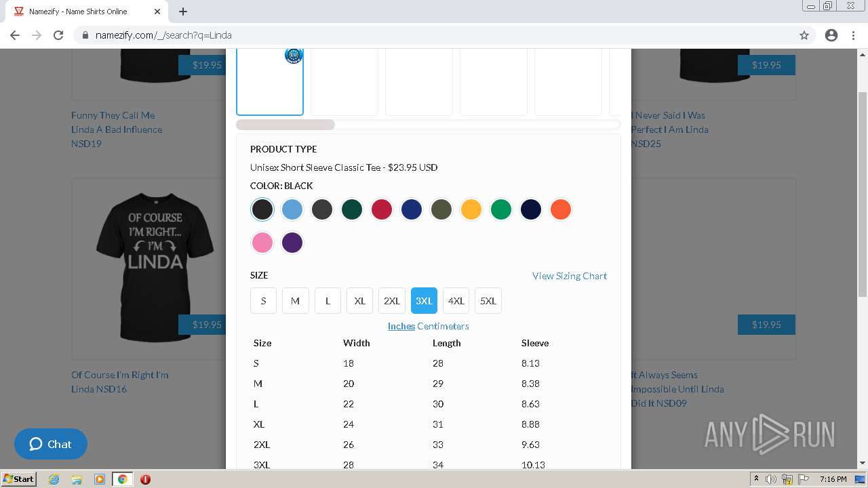Select size S
The image size is (868, 488).
263,301
